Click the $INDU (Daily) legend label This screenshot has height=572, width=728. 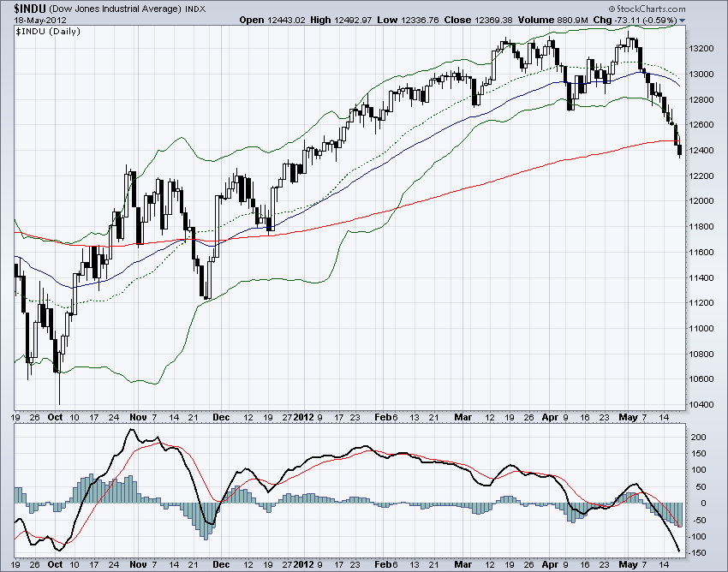48,32
